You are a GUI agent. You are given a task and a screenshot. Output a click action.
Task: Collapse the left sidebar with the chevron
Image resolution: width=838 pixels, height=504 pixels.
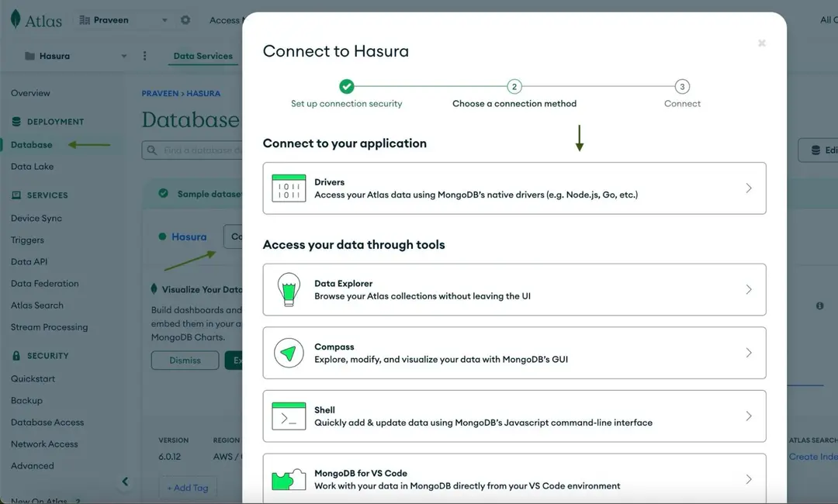click(x=125, y=481)
